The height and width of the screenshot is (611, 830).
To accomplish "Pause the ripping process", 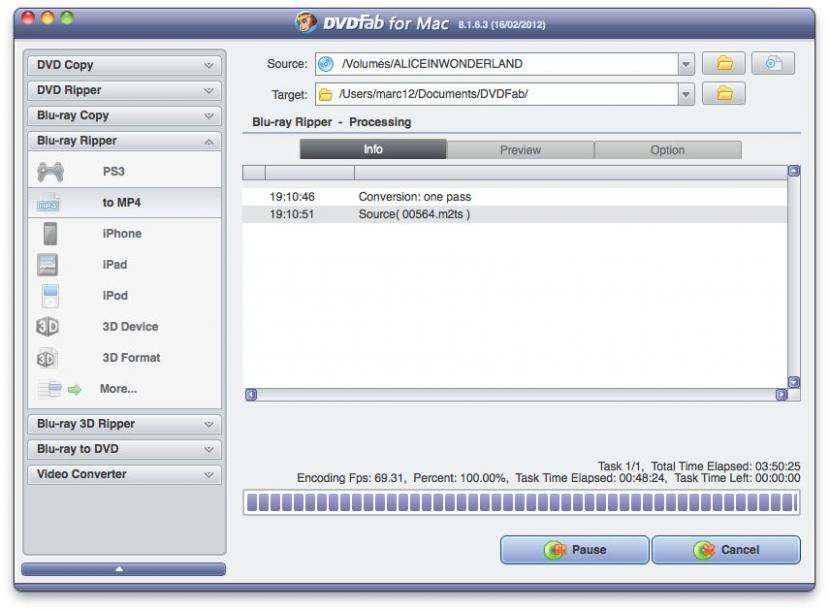I will [575, 550].
